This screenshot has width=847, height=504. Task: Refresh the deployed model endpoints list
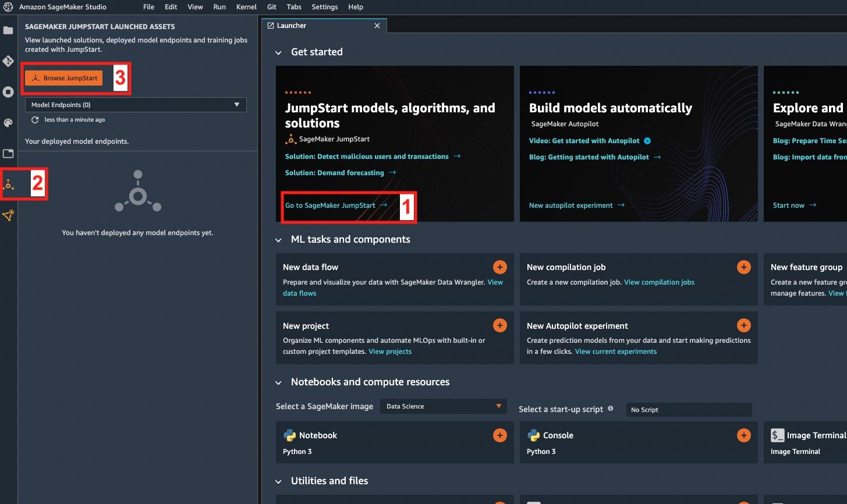coord(36,120)
